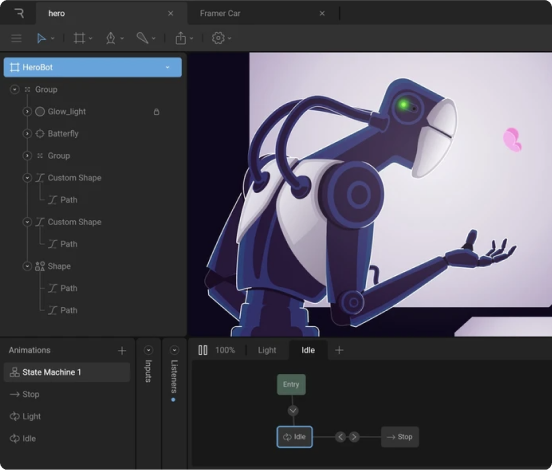This screenshot has width=552, height=470.
Task: Expand the Glow_light tree item
Action: pyautogui.click(x=27, y=112)
